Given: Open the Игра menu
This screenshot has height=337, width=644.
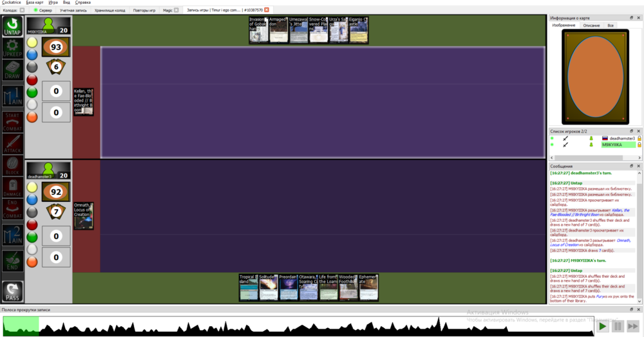Looking at the screenshot, I should click(53, 3).
